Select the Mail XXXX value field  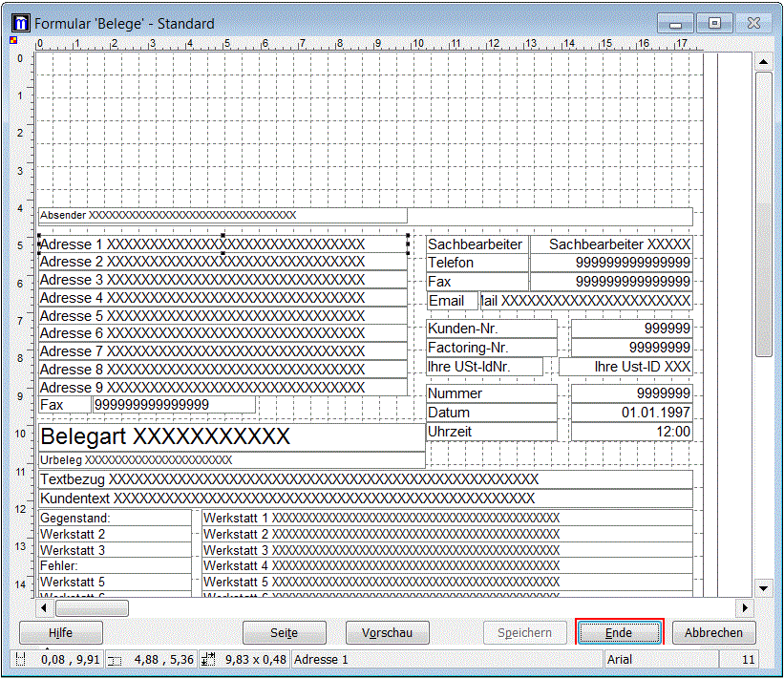pyautogui.click(x=586, y=301)
